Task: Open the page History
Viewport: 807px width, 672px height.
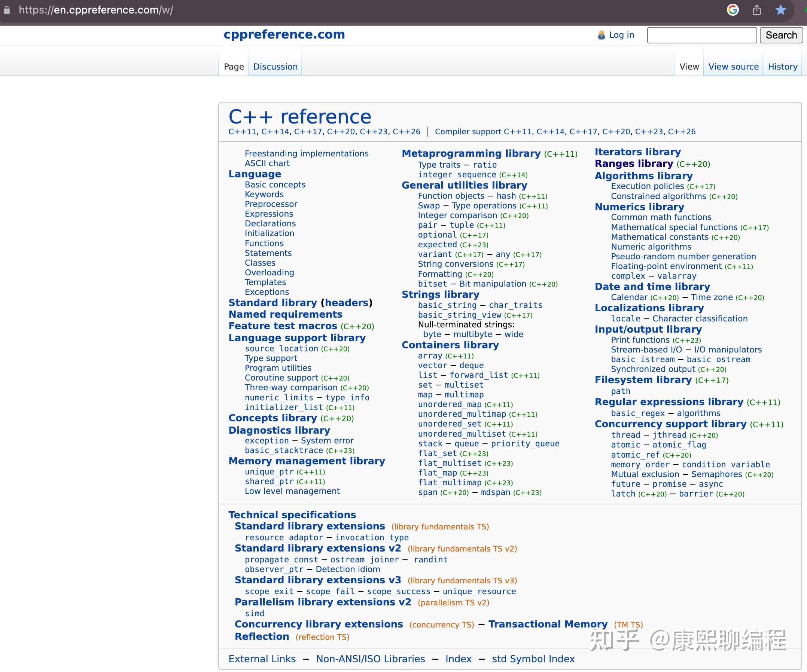Action: 782,66
